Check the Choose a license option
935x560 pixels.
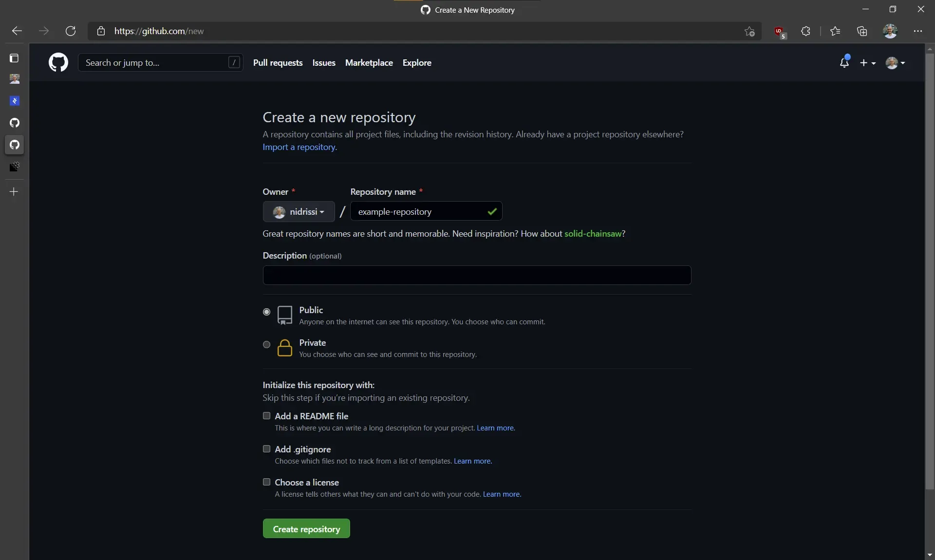tap(266, 482)
